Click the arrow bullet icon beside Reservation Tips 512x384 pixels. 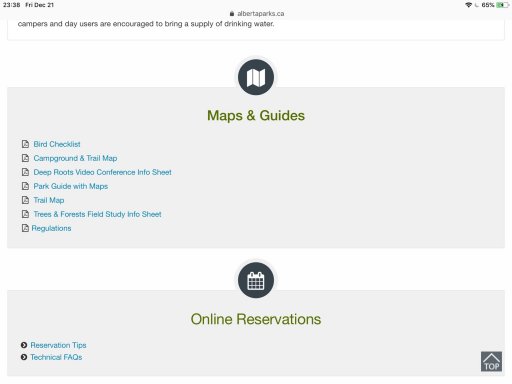pos(24,345)
